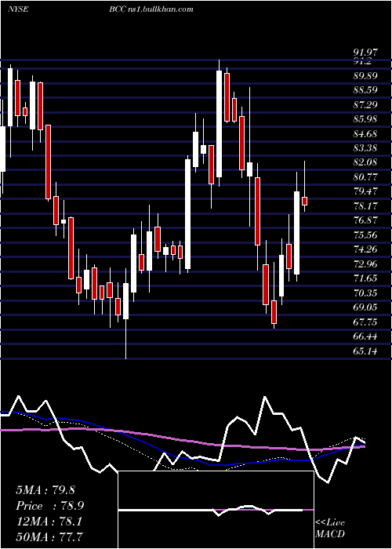Screen dimensions: 392x549
Task: Click the BCC ns1.bullkhan.com title text
Action: tap(151, 9)
